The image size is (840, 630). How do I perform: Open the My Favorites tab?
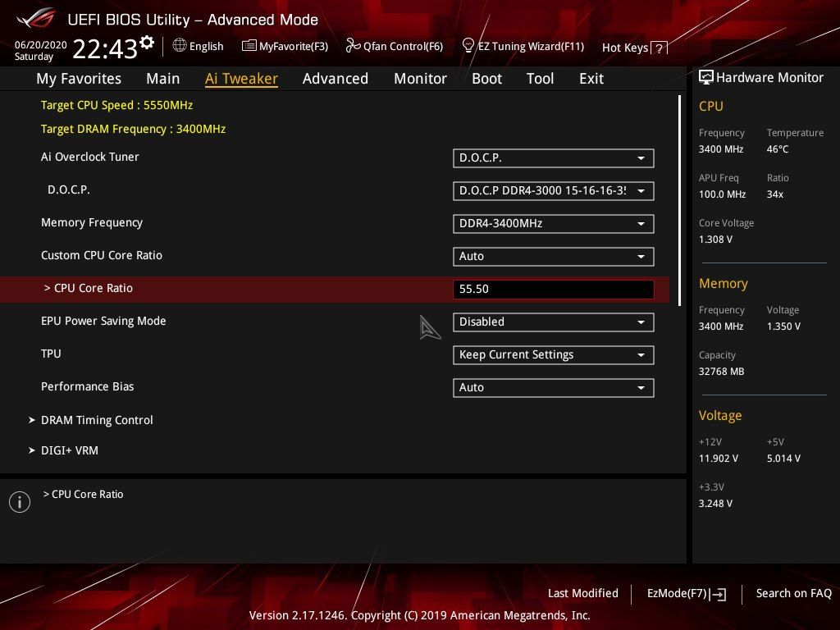79,79
